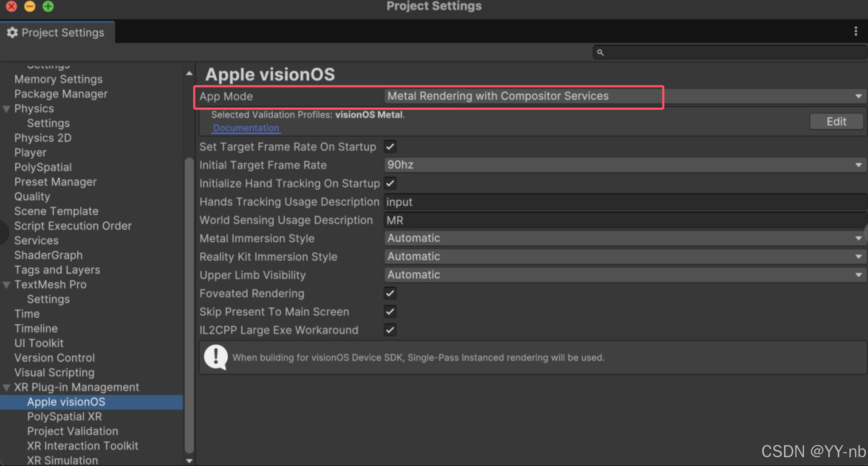868x466 pixels.
Task: Select Memory Settings in sidebar
Action: [x=58, y=79]
